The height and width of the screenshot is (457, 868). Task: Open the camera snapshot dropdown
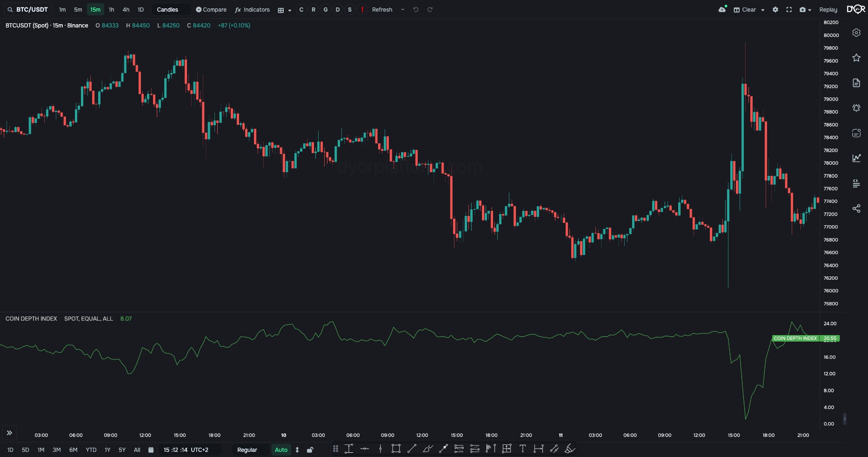pos(805,9)
